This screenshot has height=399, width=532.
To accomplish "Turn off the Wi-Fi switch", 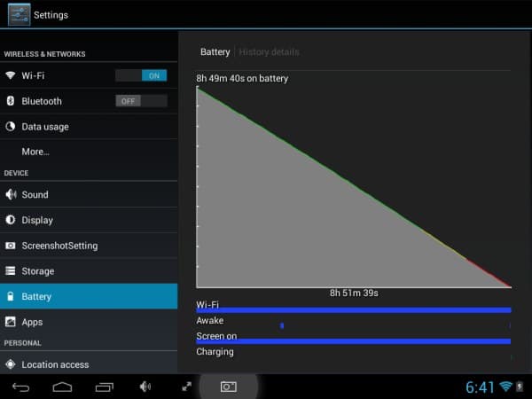I will point(141,75).
